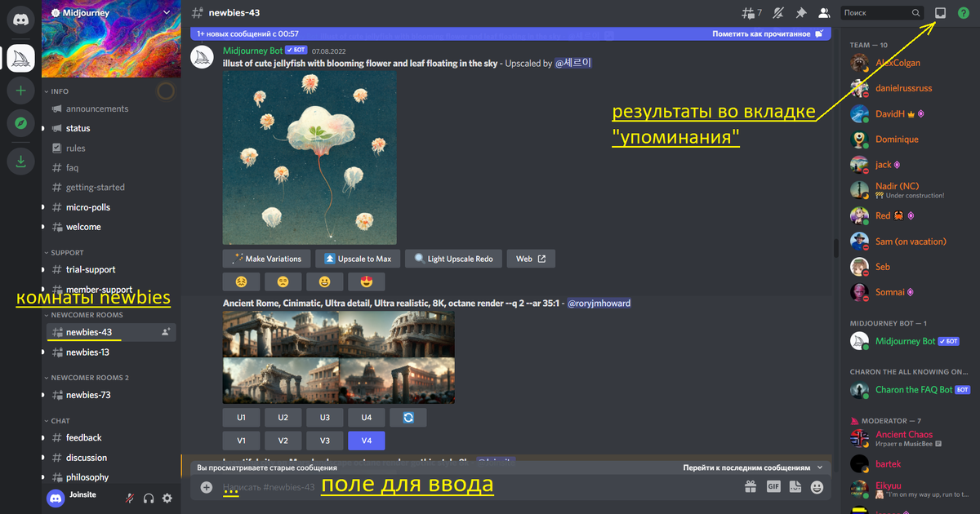The image size is (980, 514).
Task: Collapse the NEWCOMER ROOMS category
Action: click(x=85, y=315)
